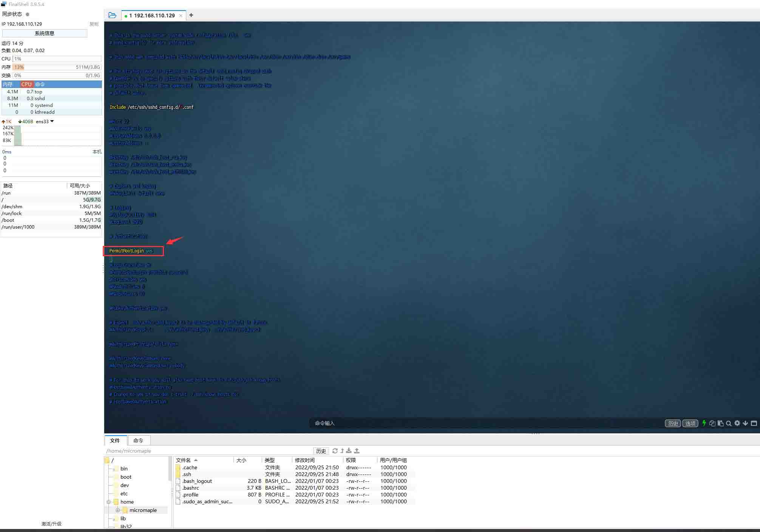Image resolution: width=760 pixels, height=532 pixels.
Task: Switch to the 命令 commands tab
Action: pyautogui.click(x=138, y=441)
